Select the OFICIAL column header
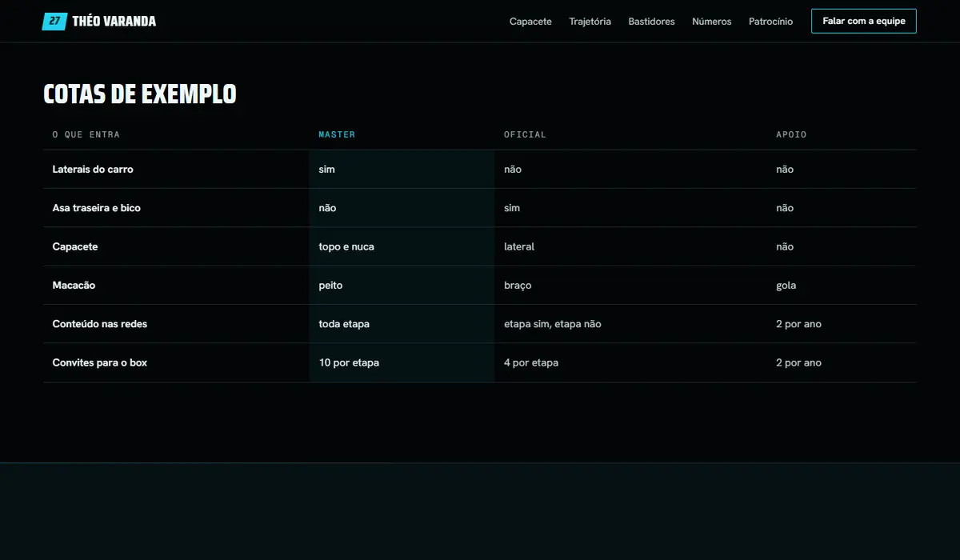The width and height of the screenshot is (960, 560). point(525,134)
